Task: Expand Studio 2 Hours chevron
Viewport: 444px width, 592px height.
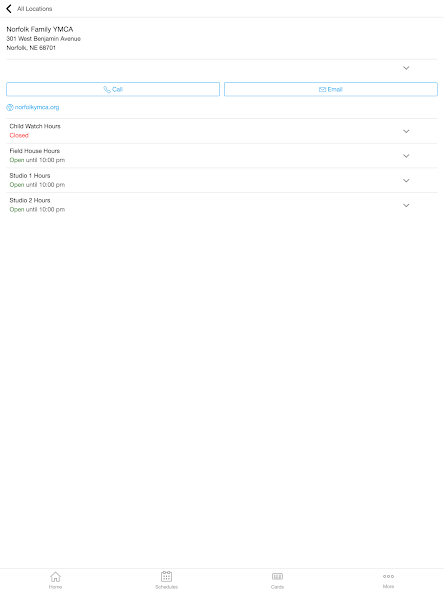Action: pos(406,205)
